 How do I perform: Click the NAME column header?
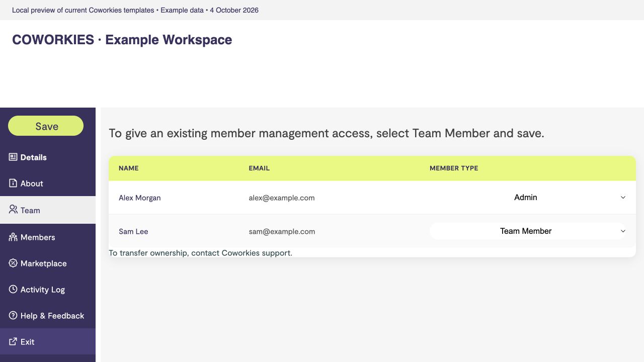click(129, 168)
